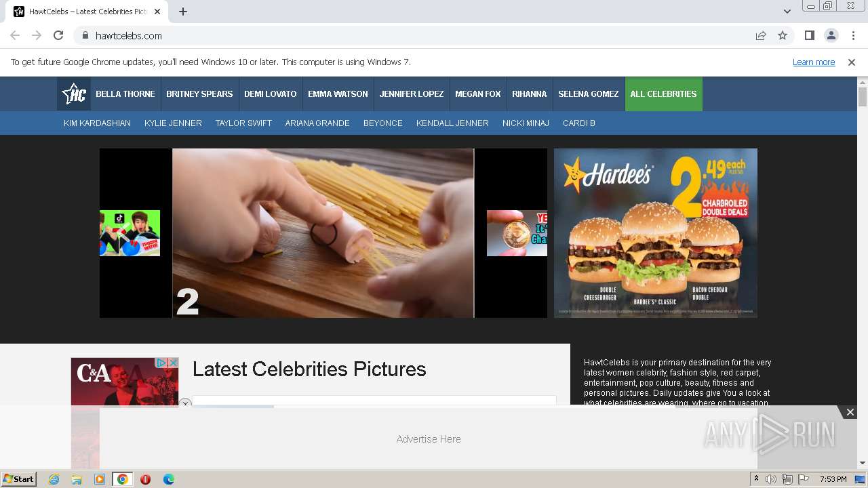Viewport: 868px width, 488px height.
Task: Open the EMMA WATSON menu item
Action: click(x=338, y=94)
